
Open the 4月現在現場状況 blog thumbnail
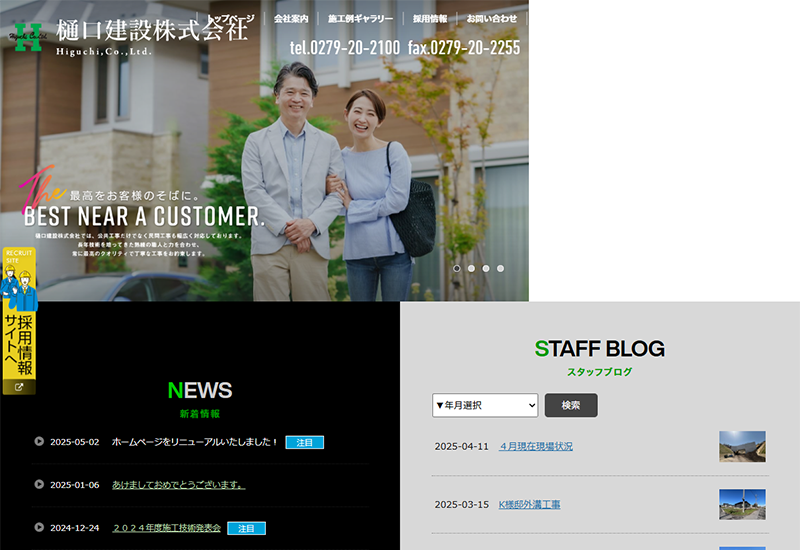(x=742, y=446)
